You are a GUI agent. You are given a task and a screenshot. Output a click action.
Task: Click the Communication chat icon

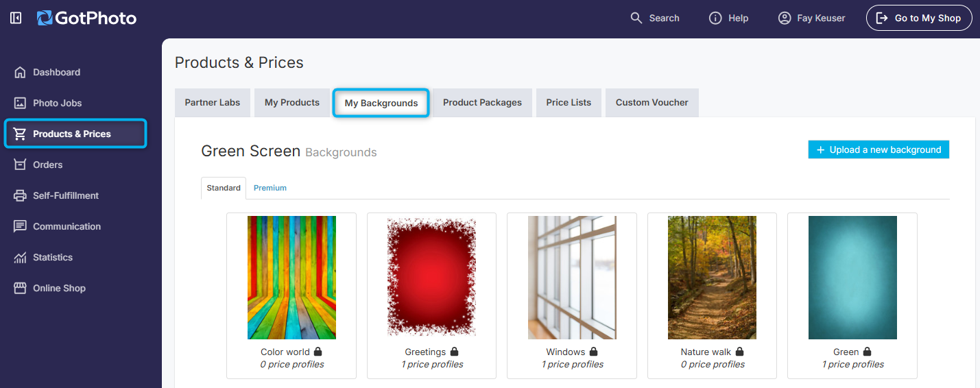pos(20,226)
